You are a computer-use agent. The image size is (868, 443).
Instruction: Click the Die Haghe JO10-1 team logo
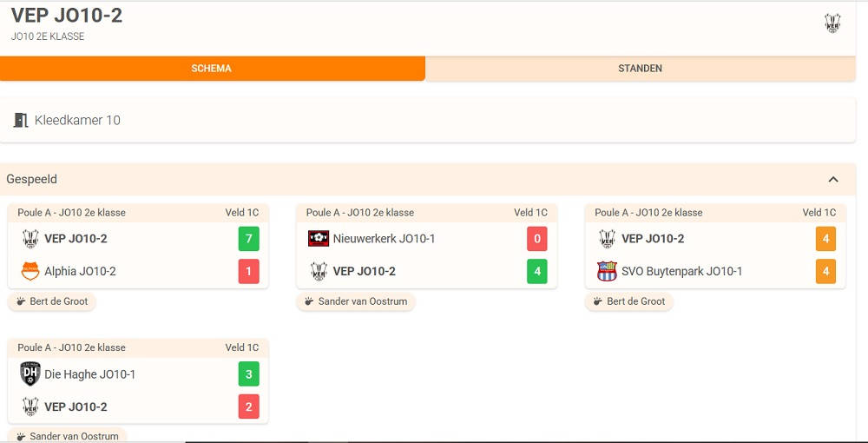[30, 374]
